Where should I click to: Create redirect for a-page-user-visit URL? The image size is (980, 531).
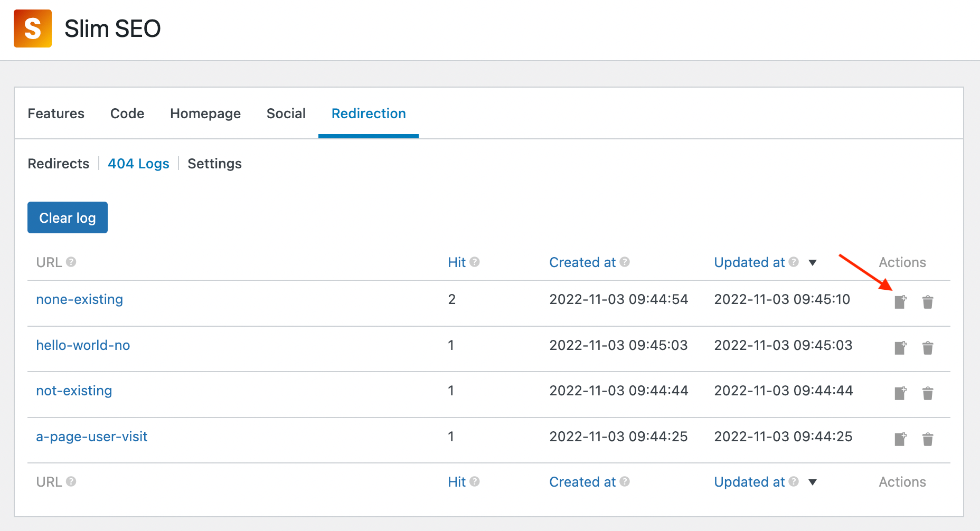point(900,439)
